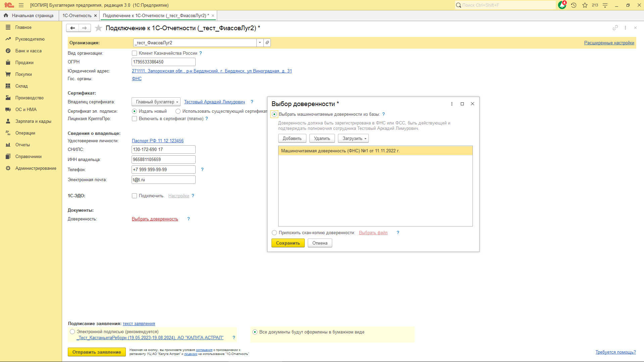644x362 pixels.
Task: Open Продажи section
Action: pyautogui.click(x=24, y=62)
